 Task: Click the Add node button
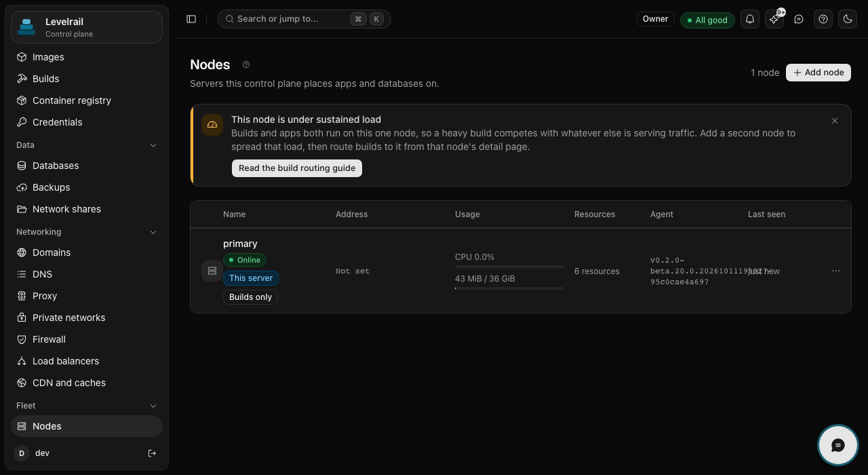pos(818,73)
